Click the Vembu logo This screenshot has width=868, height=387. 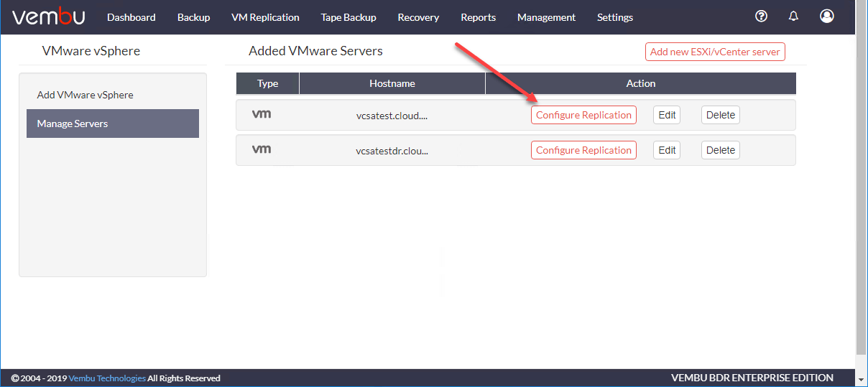point(48,17)
